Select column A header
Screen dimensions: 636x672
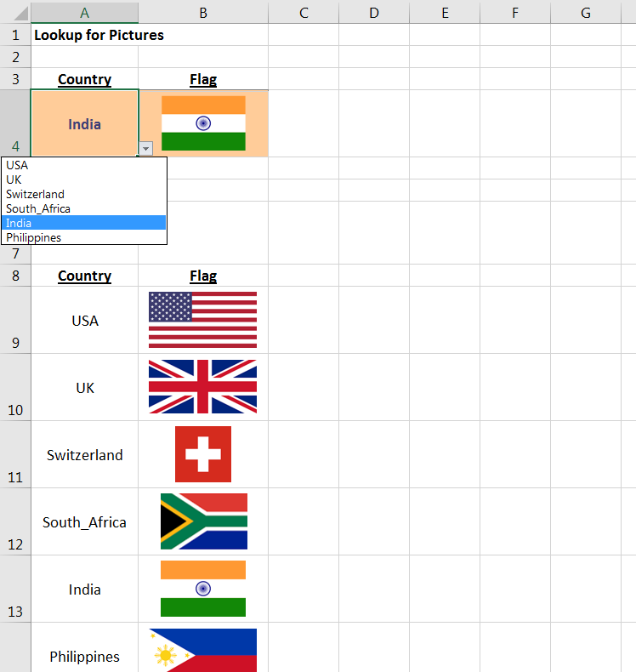[84, 13]
